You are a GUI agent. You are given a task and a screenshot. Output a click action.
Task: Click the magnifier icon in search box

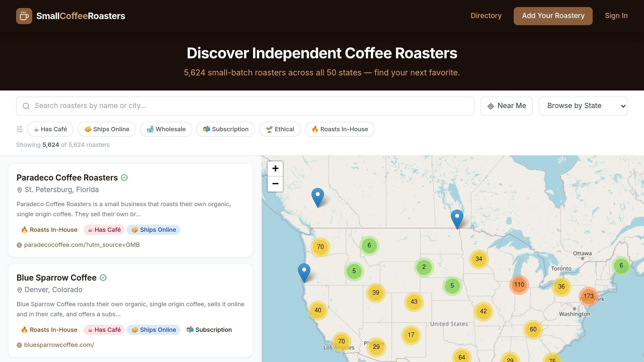coord(26,106)
